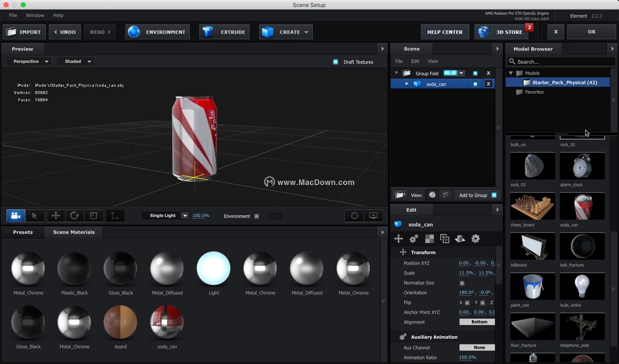This screenshot has width=619, height=364.
Task: Click the center view crosshair icon
Action: [x=354, y=216]
